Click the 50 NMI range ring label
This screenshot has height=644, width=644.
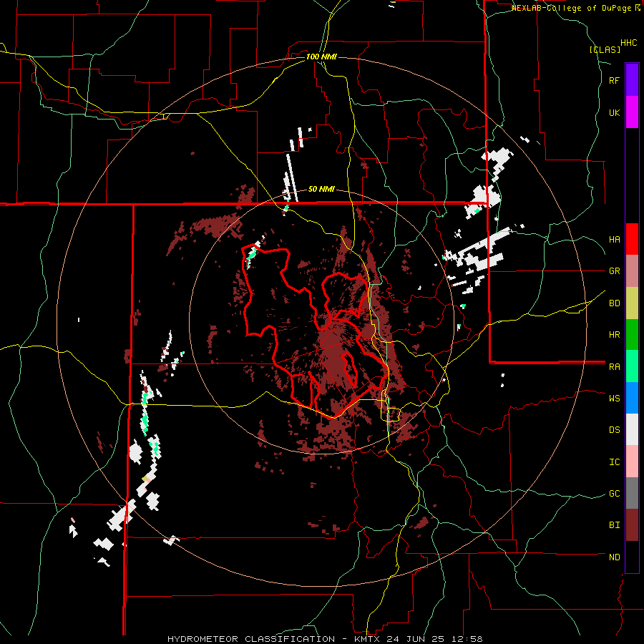pos(321,190)
